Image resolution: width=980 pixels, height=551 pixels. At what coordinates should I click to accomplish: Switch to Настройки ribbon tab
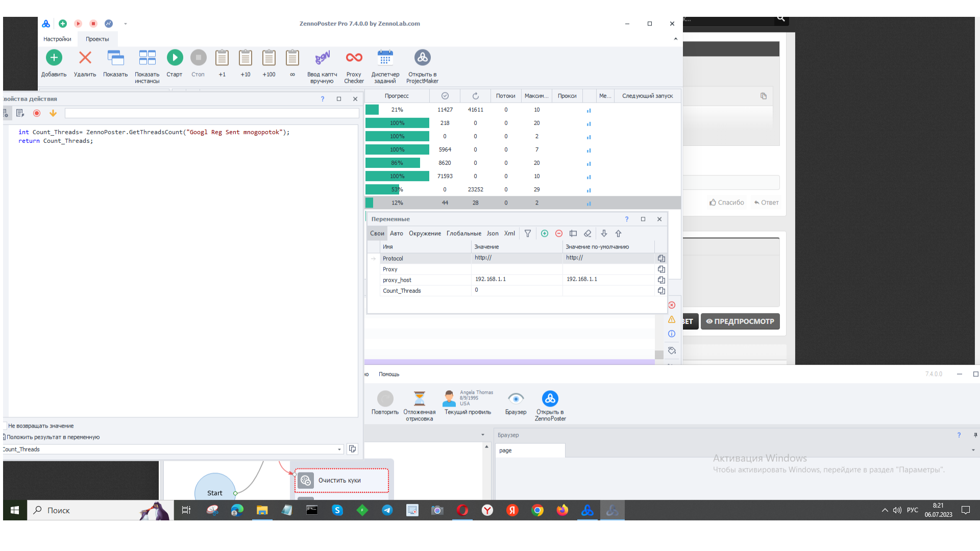(x=57, y=39)
